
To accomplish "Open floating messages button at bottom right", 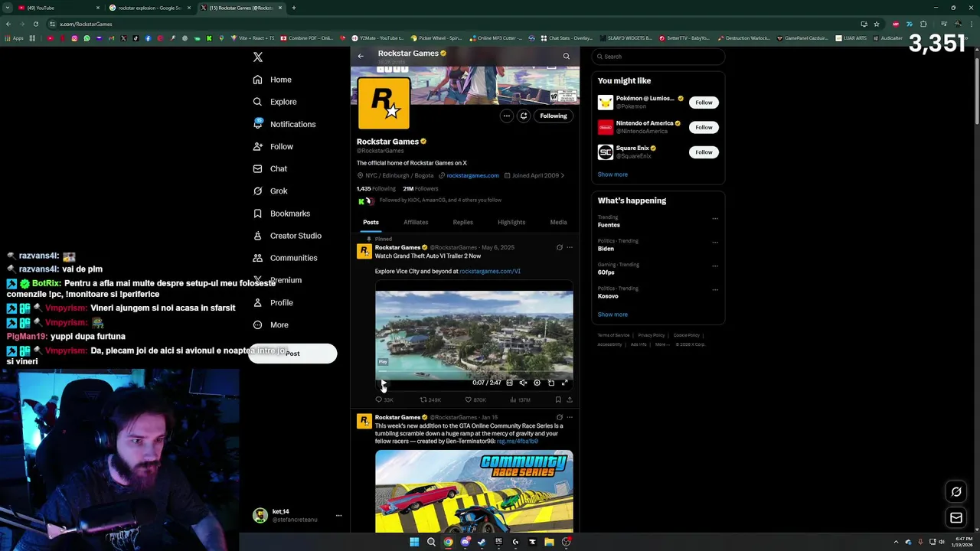I will coord(956,518).
